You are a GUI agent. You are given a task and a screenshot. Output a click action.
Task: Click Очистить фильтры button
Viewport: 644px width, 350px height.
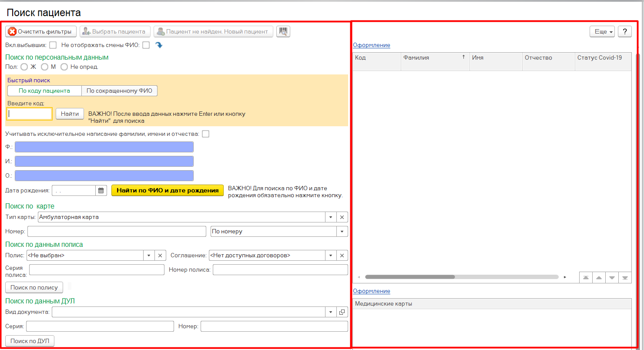coord(41,32)
